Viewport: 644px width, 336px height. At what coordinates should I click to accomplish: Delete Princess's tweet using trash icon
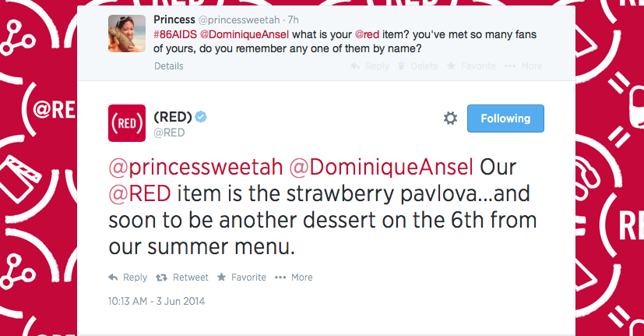tap(403, 66)
